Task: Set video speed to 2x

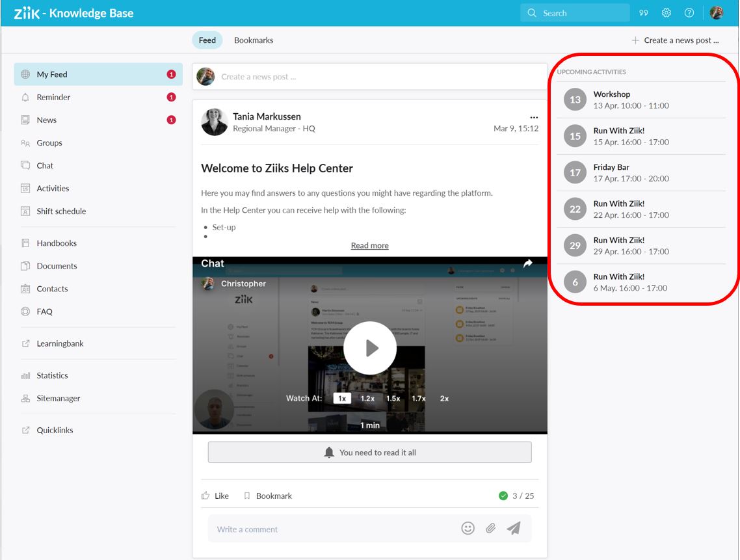Action: [444, 399]
